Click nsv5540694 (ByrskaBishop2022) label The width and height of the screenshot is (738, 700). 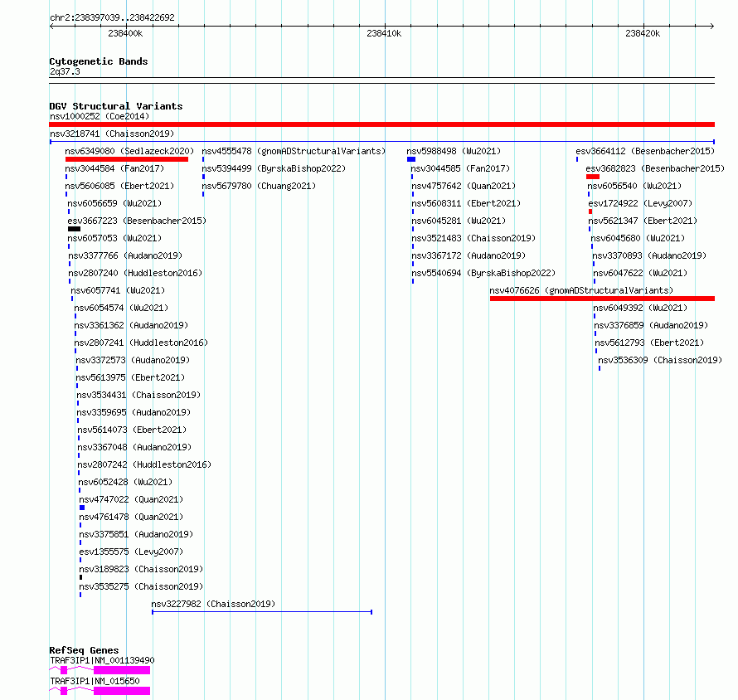point(483,273)
